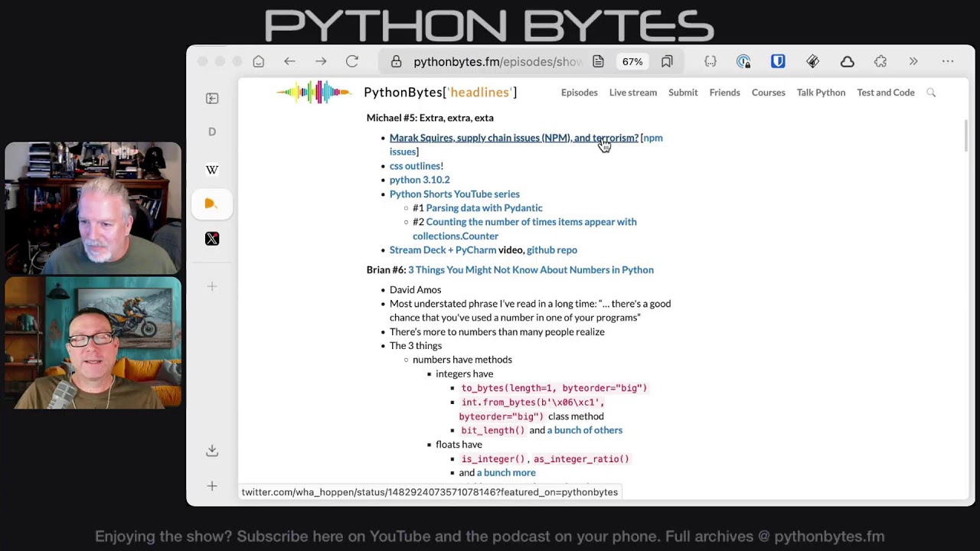Image resolution: width=980 pixels, height=551 pixels.
Task: Open the Friends nav item
Action: [x=724, y=93]
